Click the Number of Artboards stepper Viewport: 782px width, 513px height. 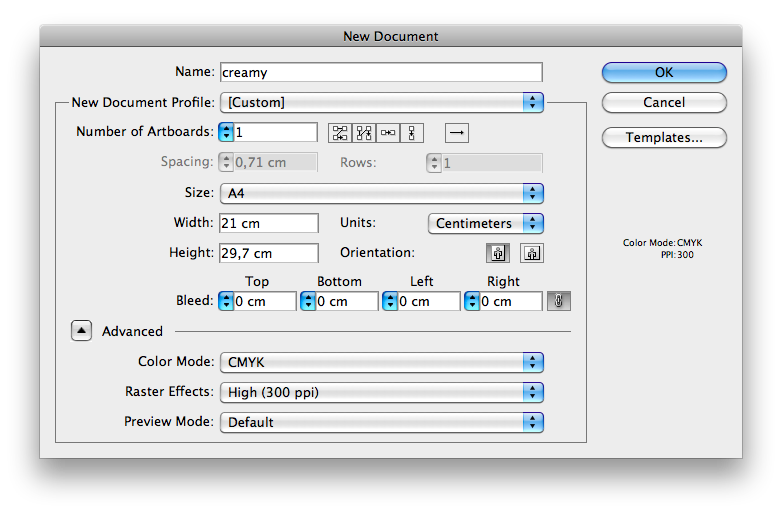click(x=226, y=132)
